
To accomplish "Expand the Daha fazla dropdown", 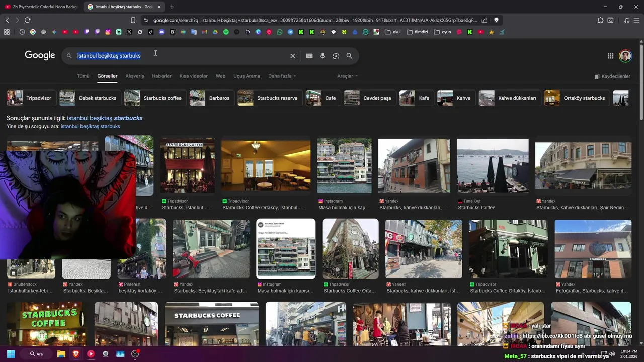I will [282, 76].
